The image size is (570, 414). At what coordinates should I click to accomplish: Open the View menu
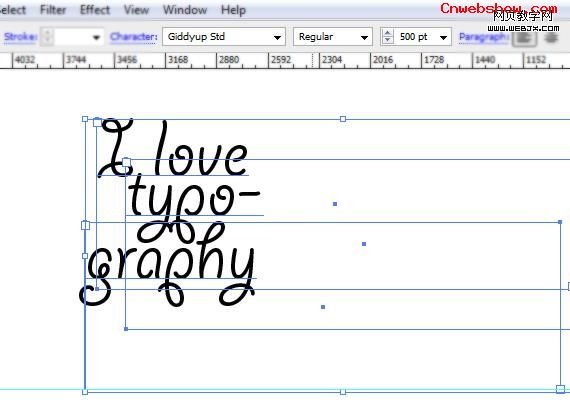tap(136, 10)
